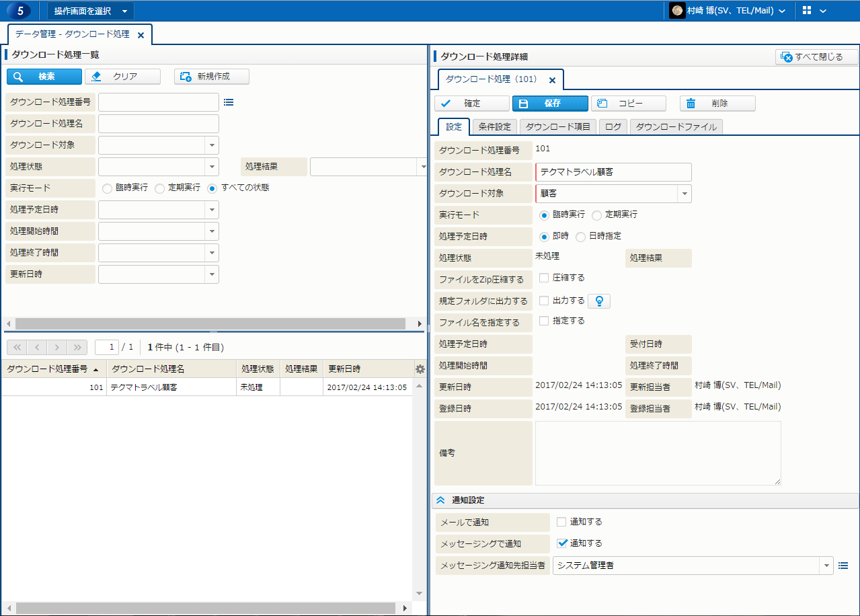Switch to the 条件設定 tab

(495, 126)
